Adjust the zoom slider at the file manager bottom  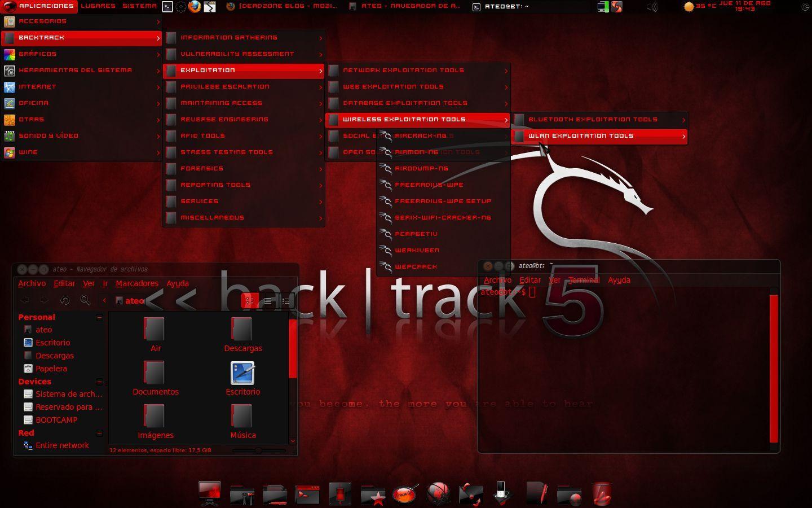pyautogui.click(x=258, y=450)
